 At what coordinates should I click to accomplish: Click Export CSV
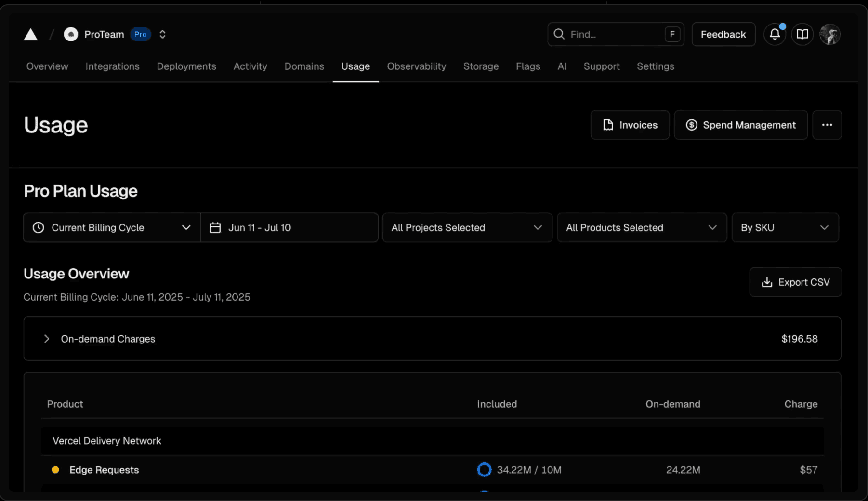pyautogui.click(x=795, y=282)
